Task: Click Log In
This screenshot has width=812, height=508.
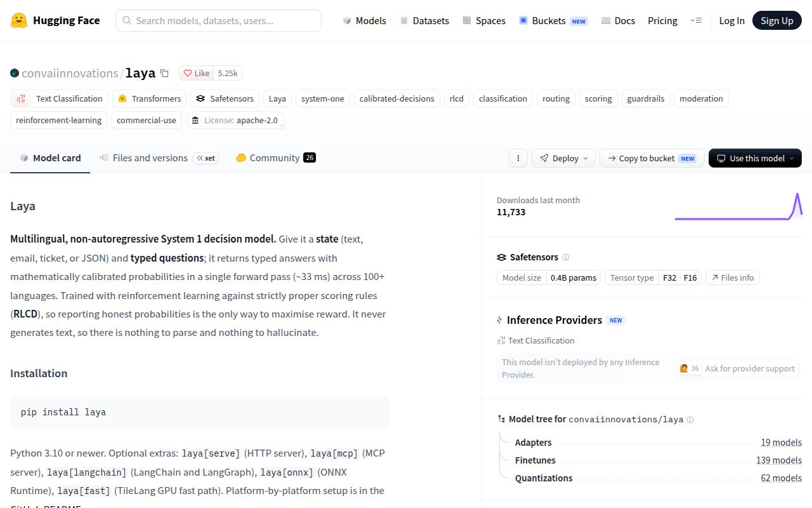Action: point(731,20)
